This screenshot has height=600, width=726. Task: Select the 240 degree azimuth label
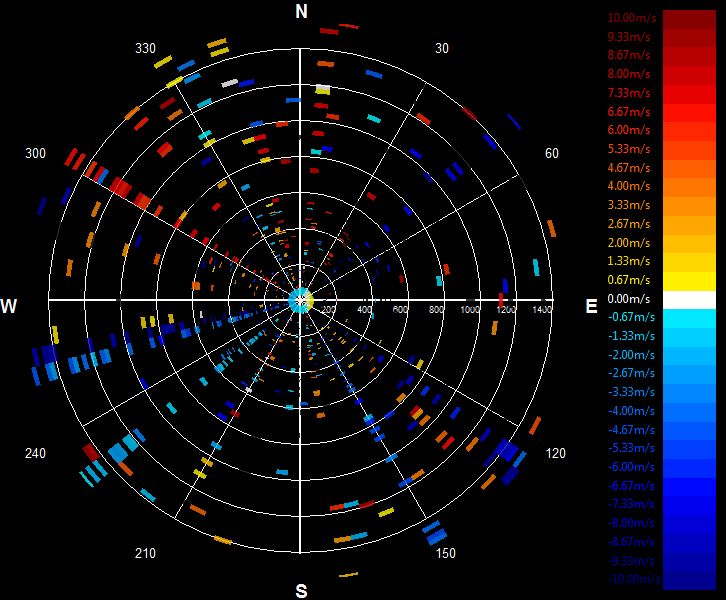[x=35, y=453]
